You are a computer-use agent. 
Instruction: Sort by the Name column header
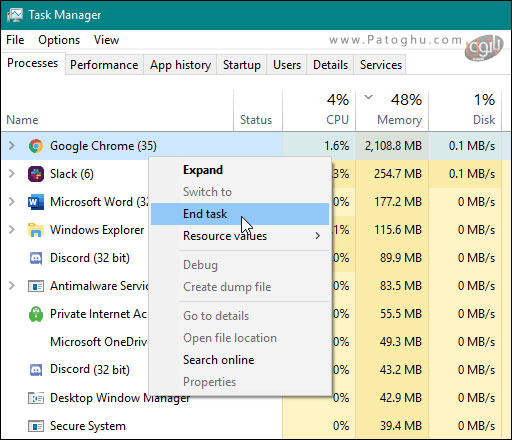[117, 110]
